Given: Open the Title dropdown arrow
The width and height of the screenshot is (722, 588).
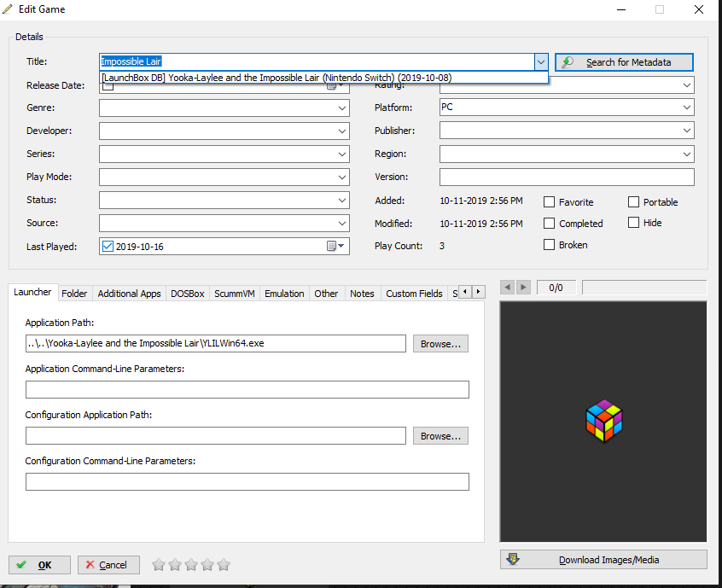Looking at the screenshot, I should (540, 61).
